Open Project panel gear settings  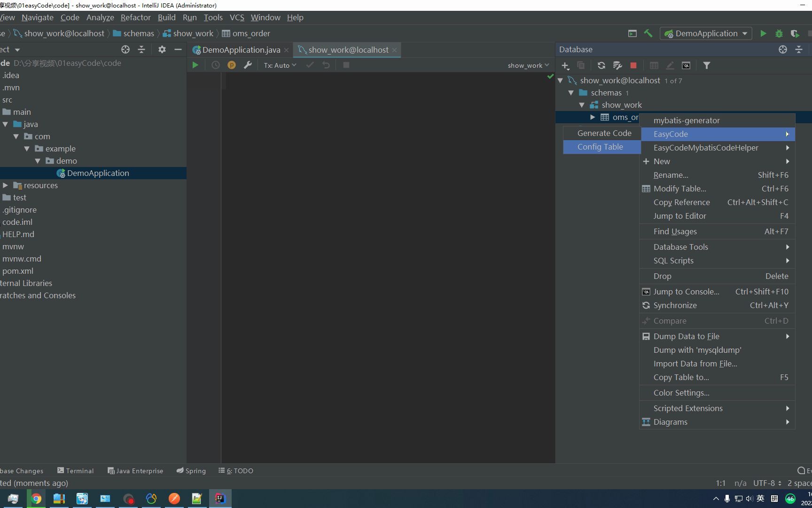(x=162, y=49)
